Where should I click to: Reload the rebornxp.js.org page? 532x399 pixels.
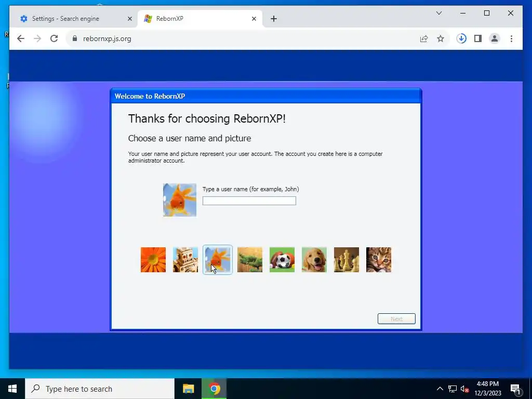coord(54,38)
